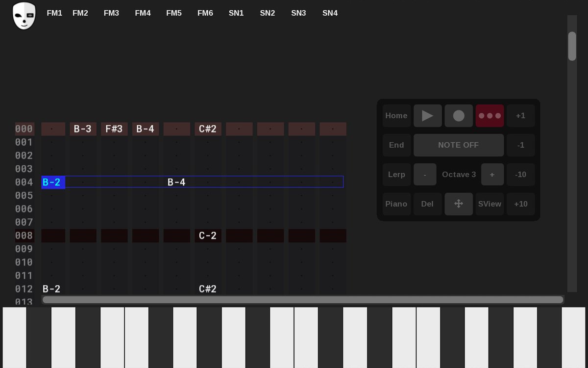Select the FM6 channel header
Image resolution: width=588 pixels, height=368 pixels.
click(x=205, y=13)
